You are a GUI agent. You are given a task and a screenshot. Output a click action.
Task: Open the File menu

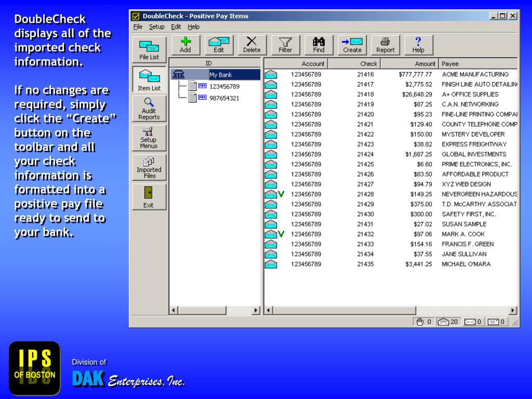tap(138, 27)
